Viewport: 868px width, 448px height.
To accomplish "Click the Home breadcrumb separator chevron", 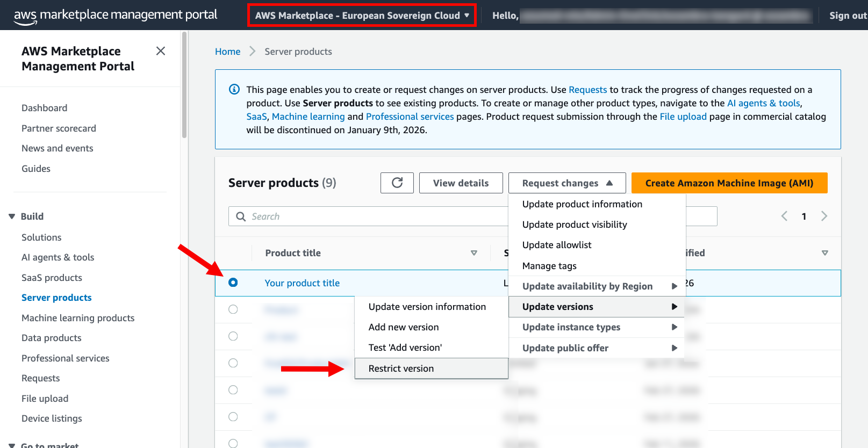I will [x=253, y=52].
